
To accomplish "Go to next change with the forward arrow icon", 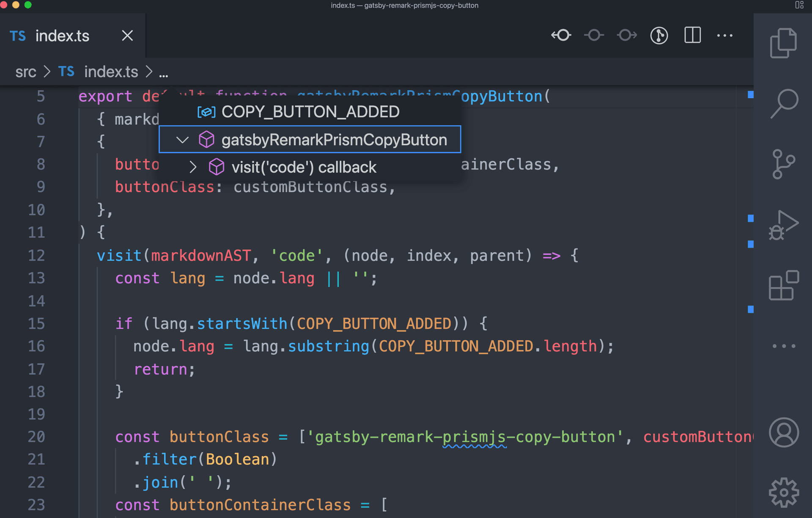I will pyautogui.click(x=626, y=36).
